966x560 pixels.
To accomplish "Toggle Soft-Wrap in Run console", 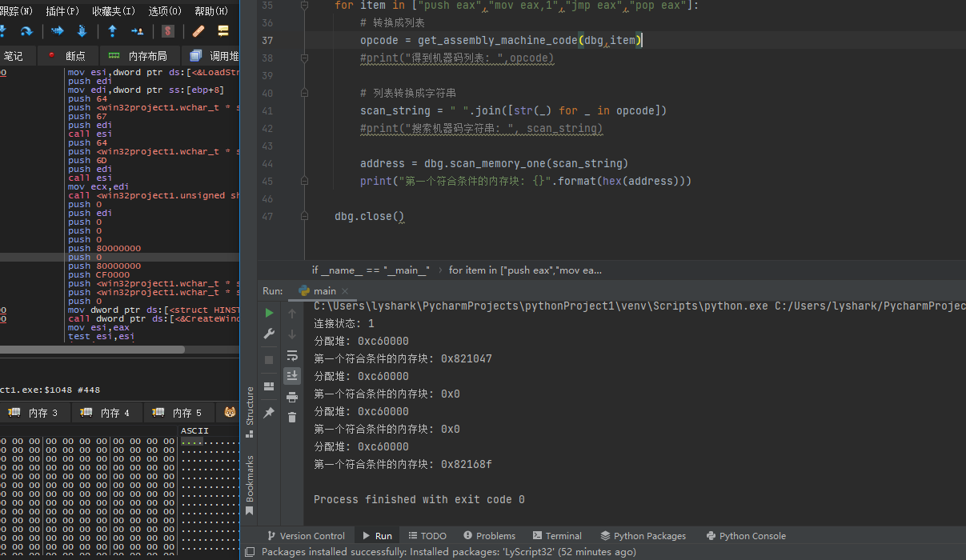I will pos(292,355).
